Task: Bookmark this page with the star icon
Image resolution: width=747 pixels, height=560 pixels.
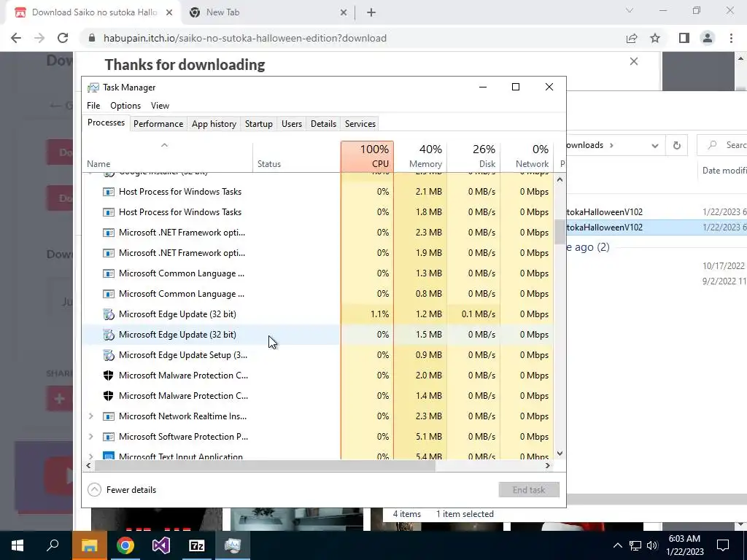Action: coord(656,38)
